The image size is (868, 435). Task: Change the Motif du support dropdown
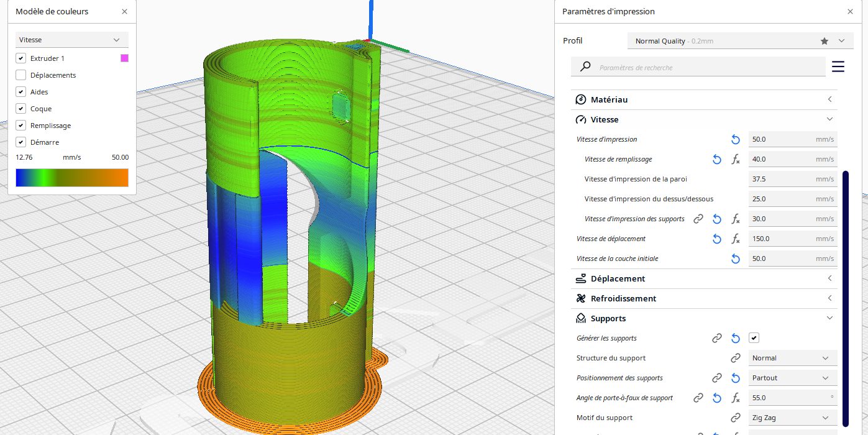tap(792, 418)
